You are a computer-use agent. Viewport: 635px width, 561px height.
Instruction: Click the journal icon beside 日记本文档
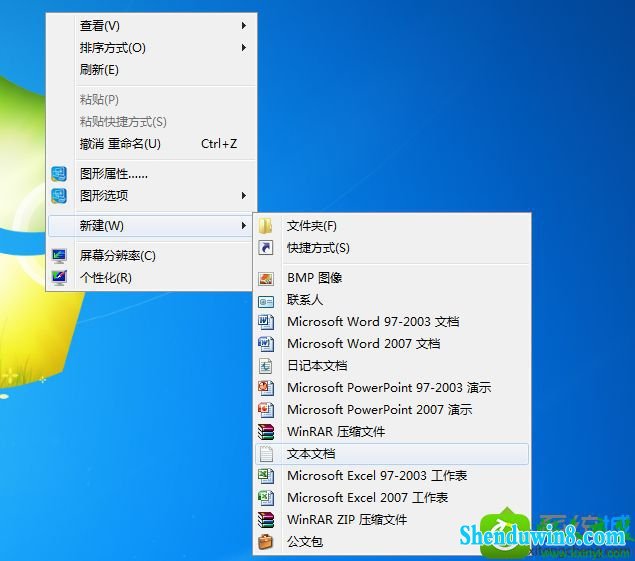point(266,366)
